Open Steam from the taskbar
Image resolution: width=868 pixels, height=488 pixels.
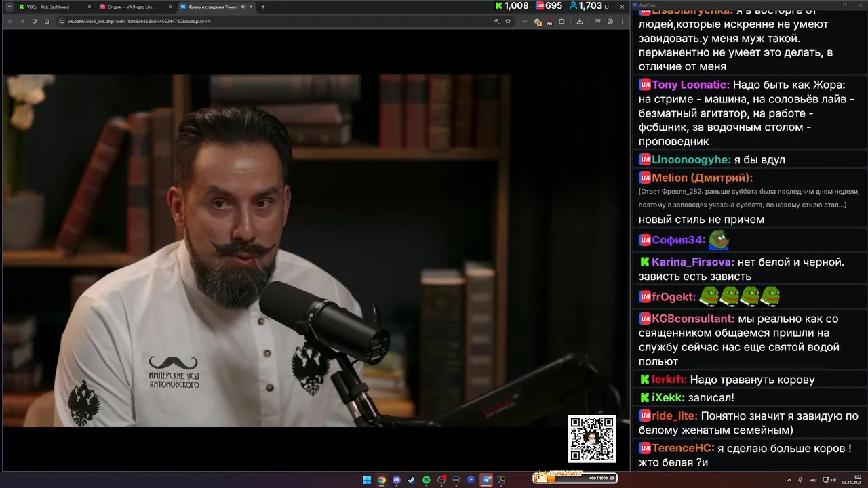click(412, 480)
